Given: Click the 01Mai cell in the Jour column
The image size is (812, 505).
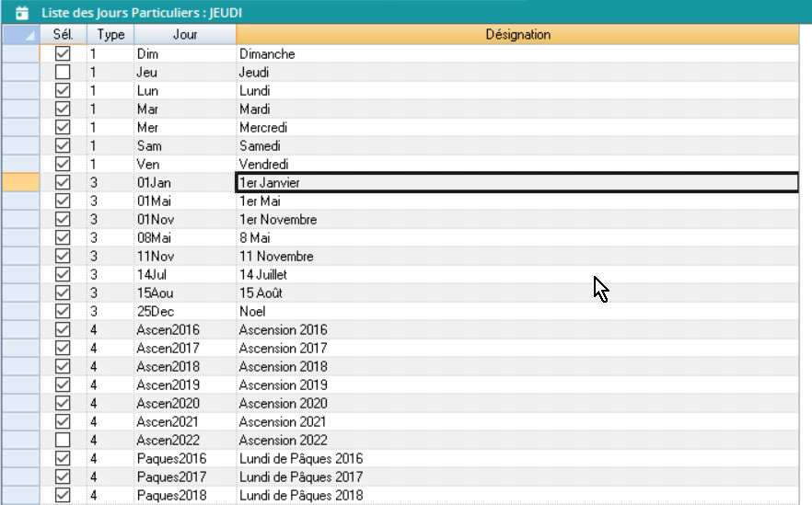Looking at the screenshot, I should [x=184, y=201].
